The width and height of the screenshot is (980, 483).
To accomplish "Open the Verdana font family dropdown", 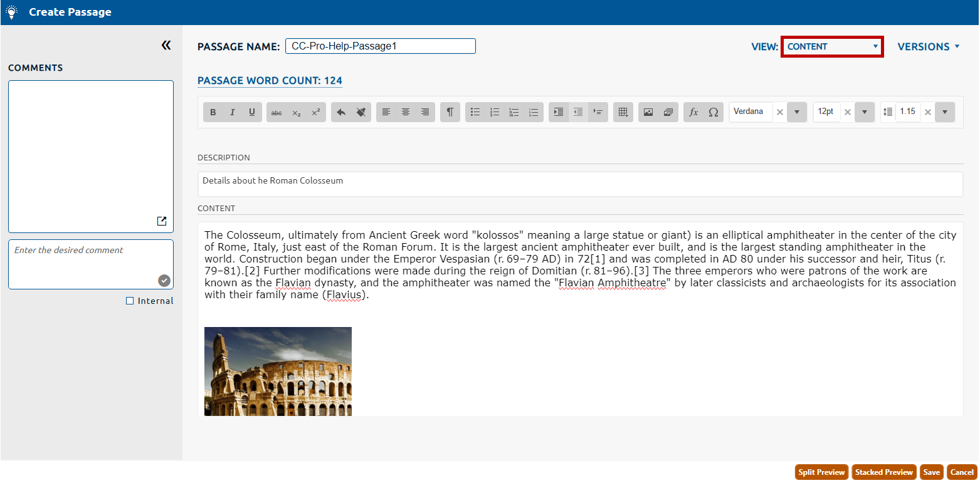I will 796,112.
